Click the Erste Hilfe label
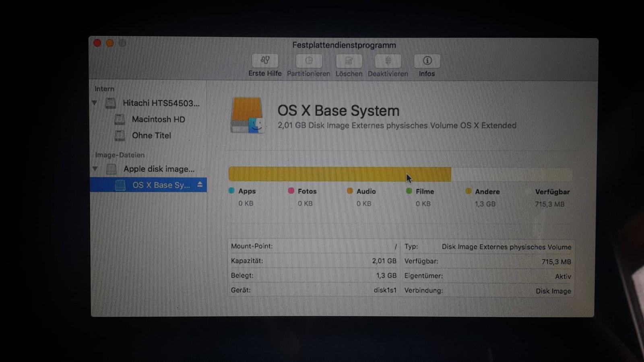This screenshot has height=362, width=644. pyautogui.click(x=265, y=74)
